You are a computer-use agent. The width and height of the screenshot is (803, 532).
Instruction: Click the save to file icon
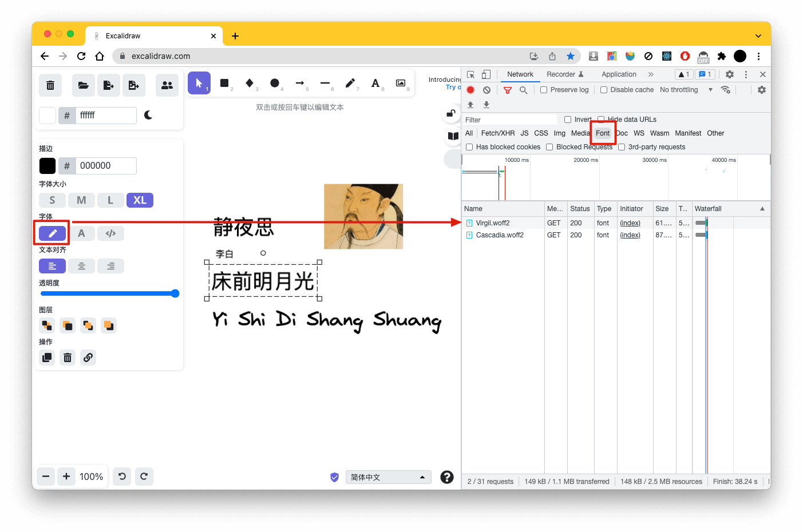point(109,85)
